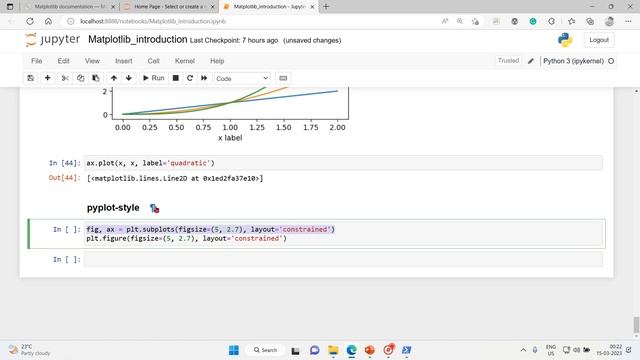Open the View menu
The image size is (640, 360).
click(x=92, y=61)
